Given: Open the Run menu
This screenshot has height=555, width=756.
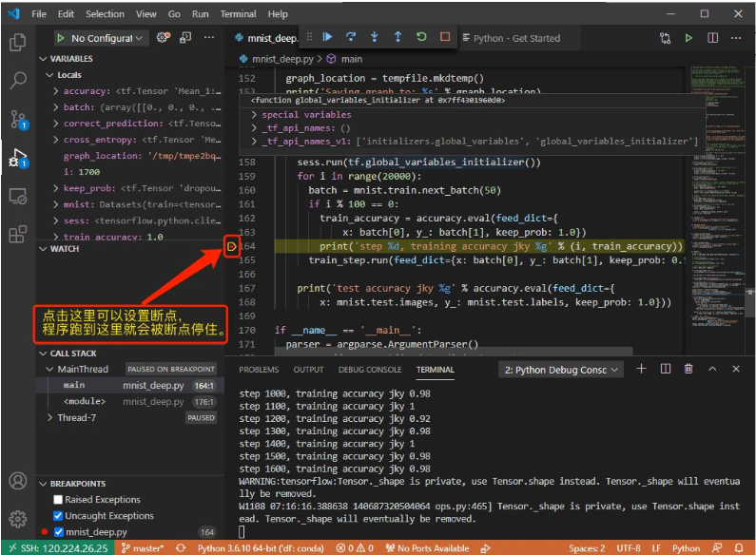Looking at the screenshot, I should pos(200,14).
